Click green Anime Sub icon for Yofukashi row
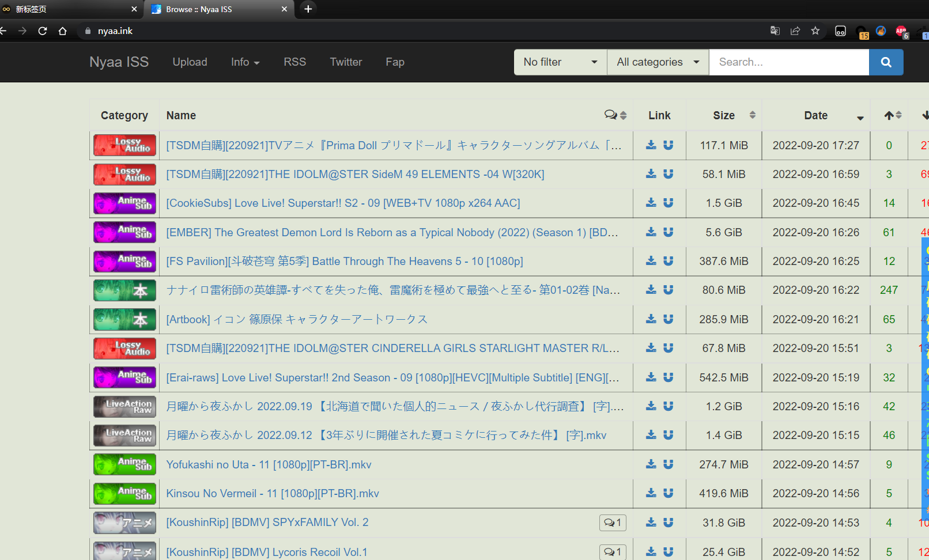Screen dimensions: 929x560 [x=124, y=464]
